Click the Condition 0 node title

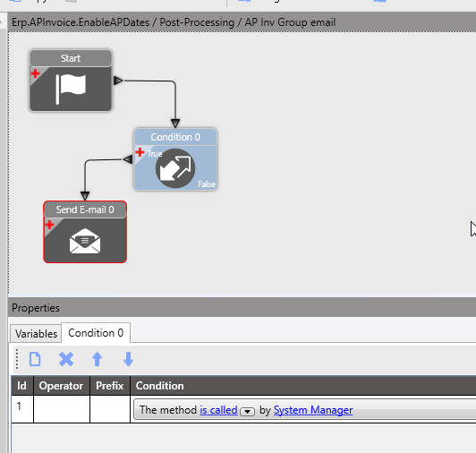coord(175,137)
